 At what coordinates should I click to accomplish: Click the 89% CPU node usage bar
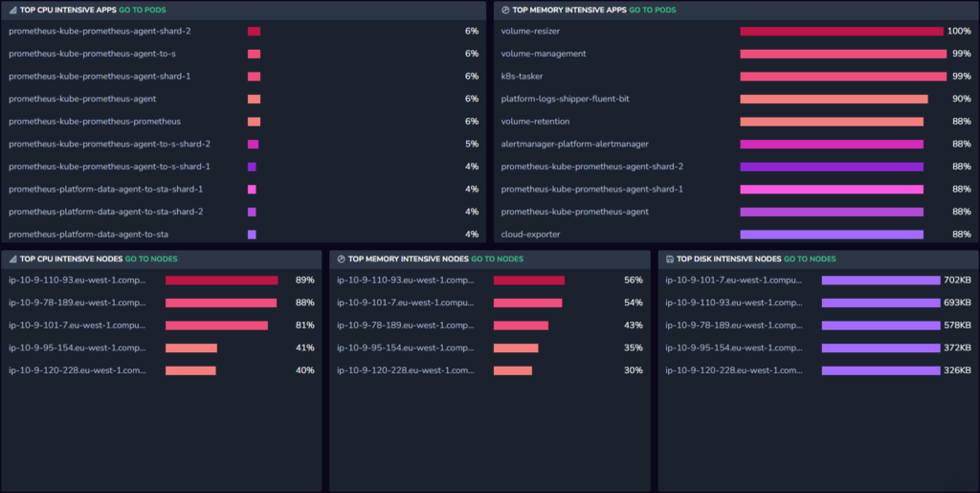[x=222, y=280]
